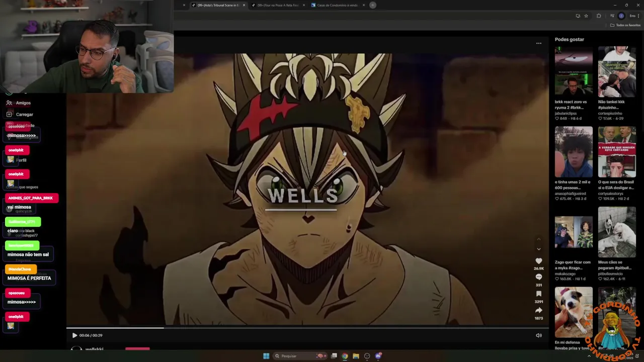Go to previous video with up chevron
644x362 pixels.
[539, 239]
